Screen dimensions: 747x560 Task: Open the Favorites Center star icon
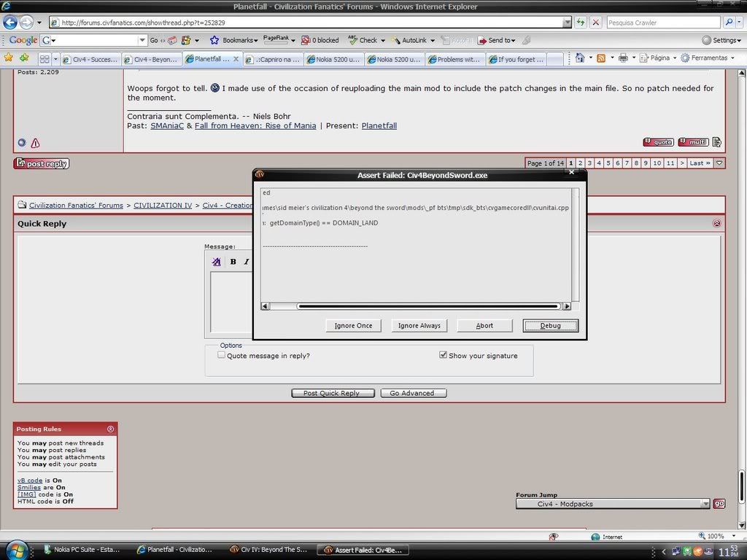9,58
